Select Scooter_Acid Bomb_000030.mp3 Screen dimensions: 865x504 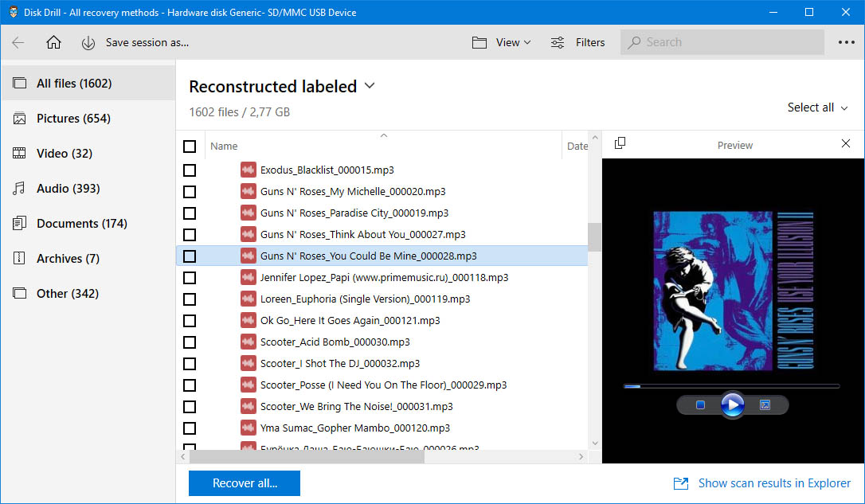click(335, 342)
